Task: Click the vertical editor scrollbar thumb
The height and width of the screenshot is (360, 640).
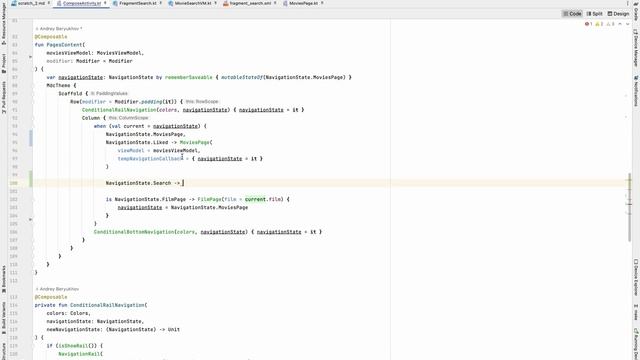Action: pos(629,208)
